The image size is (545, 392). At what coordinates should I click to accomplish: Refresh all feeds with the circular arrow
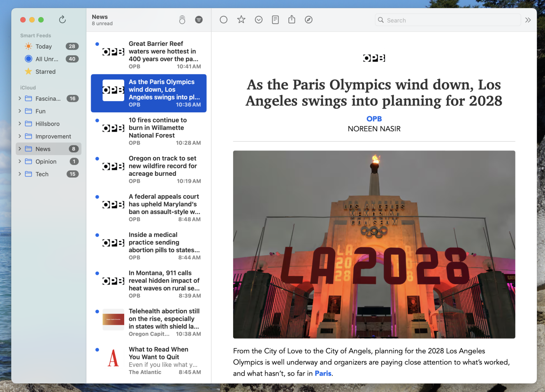62,19
